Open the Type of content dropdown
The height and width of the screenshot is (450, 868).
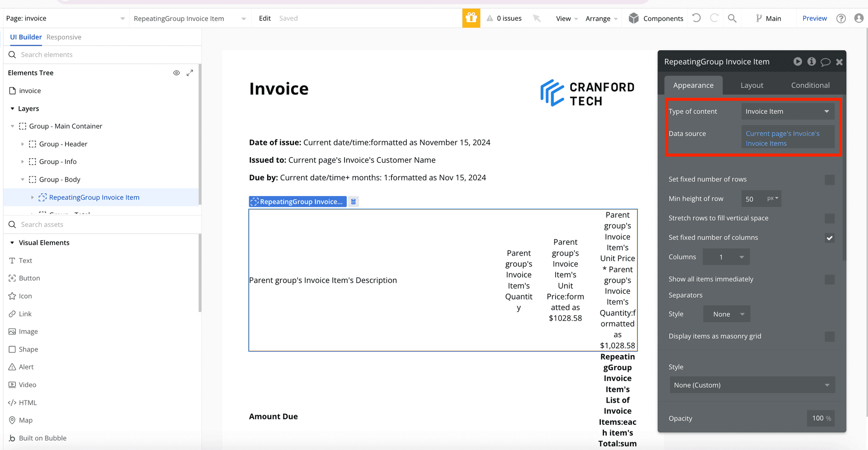[787, 112]
